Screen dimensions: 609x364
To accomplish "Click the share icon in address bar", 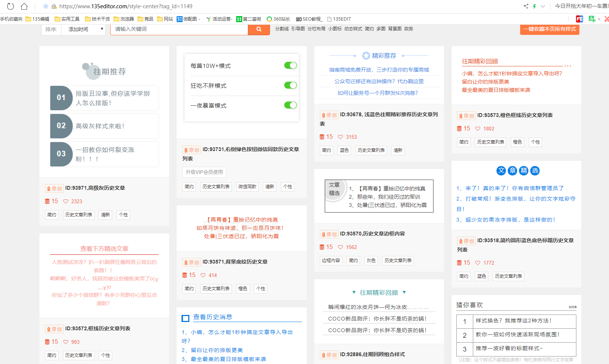I will (x=526, y=6).
